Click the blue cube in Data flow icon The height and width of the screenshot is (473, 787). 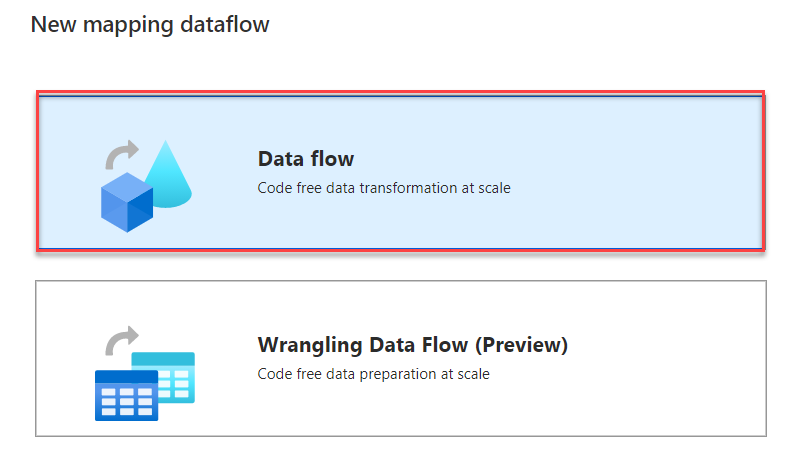(126, 201)
